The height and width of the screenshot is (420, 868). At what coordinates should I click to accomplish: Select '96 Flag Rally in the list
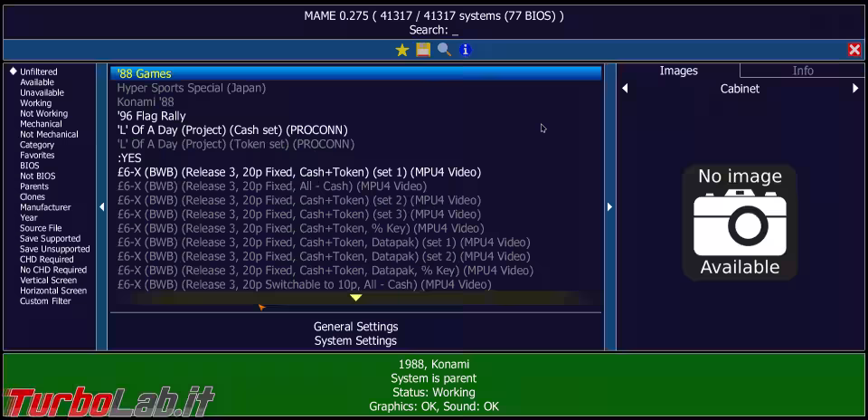click(151, 116)
